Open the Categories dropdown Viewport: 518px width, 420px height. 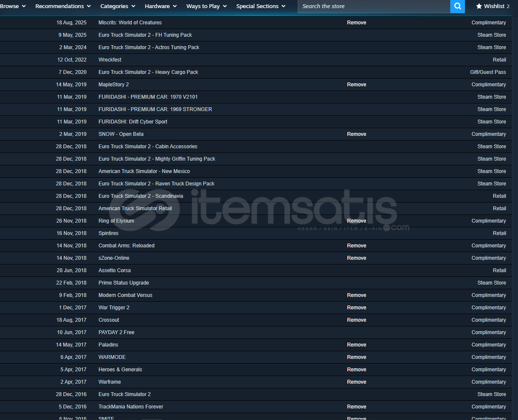click(x=118, y=6)
